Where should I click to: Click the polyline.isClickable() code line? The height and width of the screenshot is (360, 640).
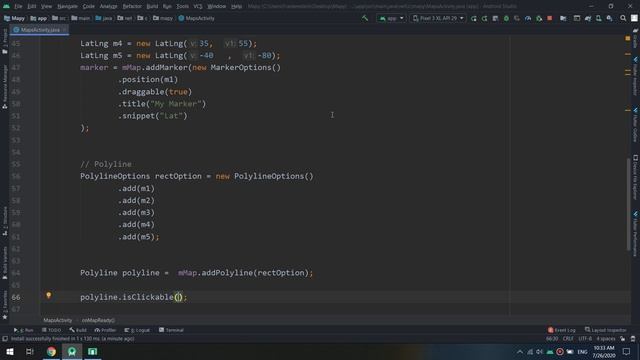point(133,297)
